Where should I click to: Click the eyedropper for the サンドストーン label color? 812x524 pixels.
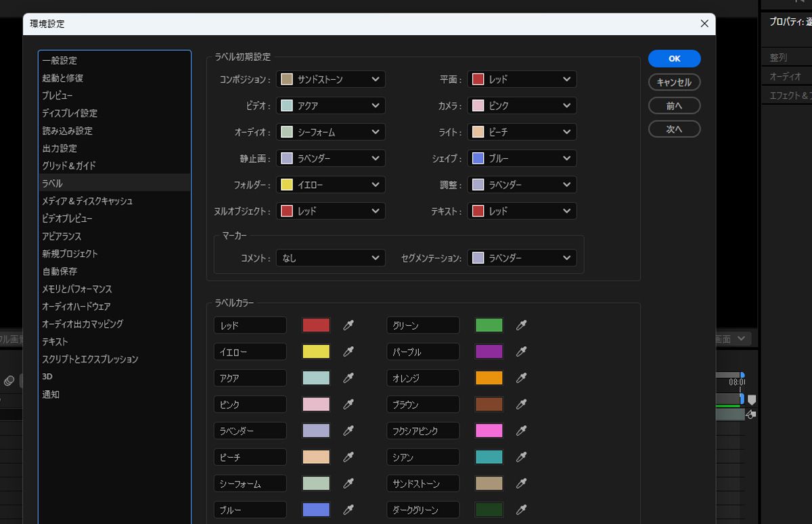point(522,483)
